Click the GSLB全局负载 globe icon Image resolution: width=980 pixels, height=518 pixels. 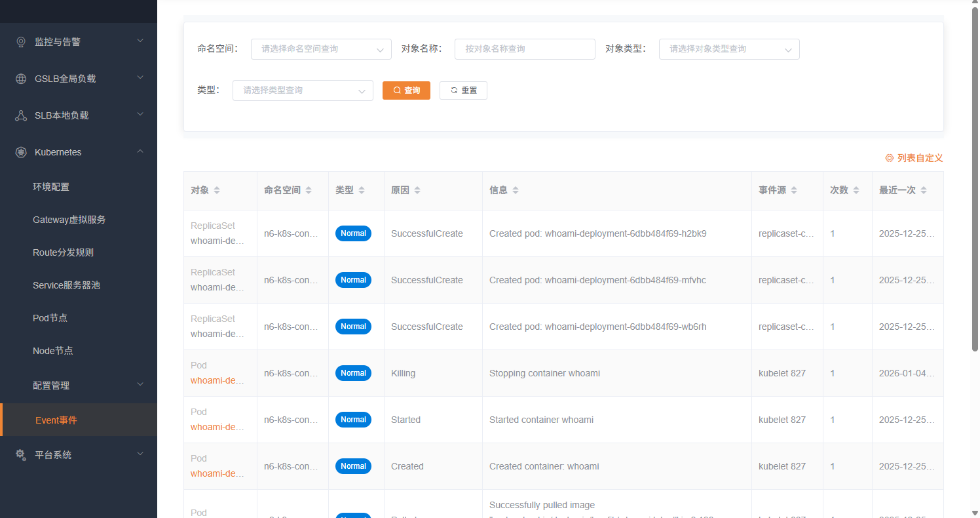pyautogui.click(x=20, y=78)
